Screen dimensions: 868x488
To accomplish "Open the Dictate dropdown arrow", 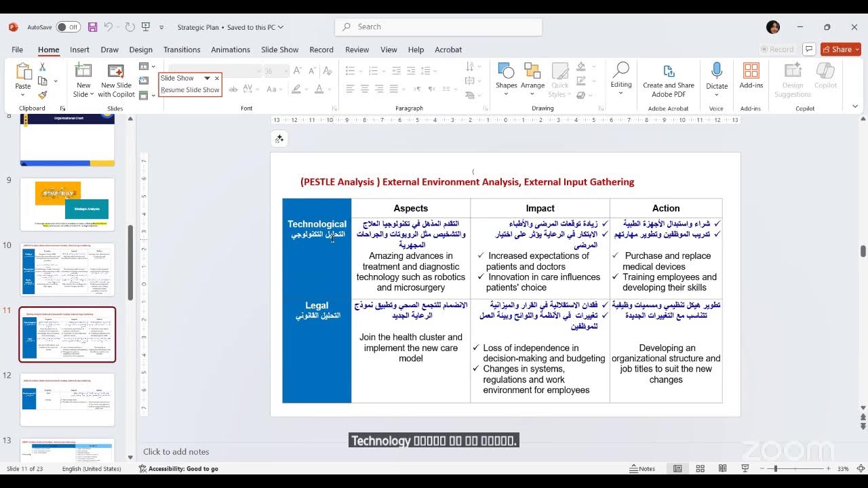I will [717, 95].
